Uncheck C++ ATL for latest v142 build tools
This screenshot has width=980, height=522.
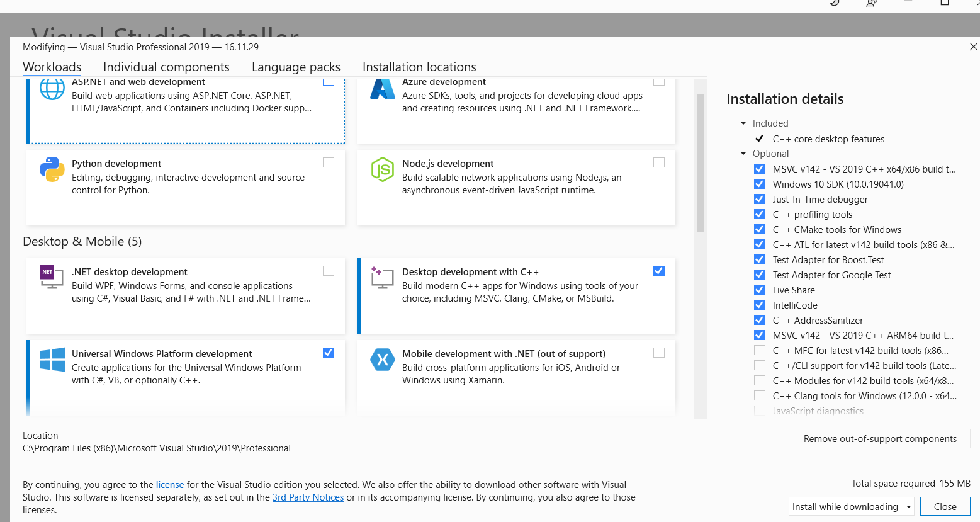[760, 244]
